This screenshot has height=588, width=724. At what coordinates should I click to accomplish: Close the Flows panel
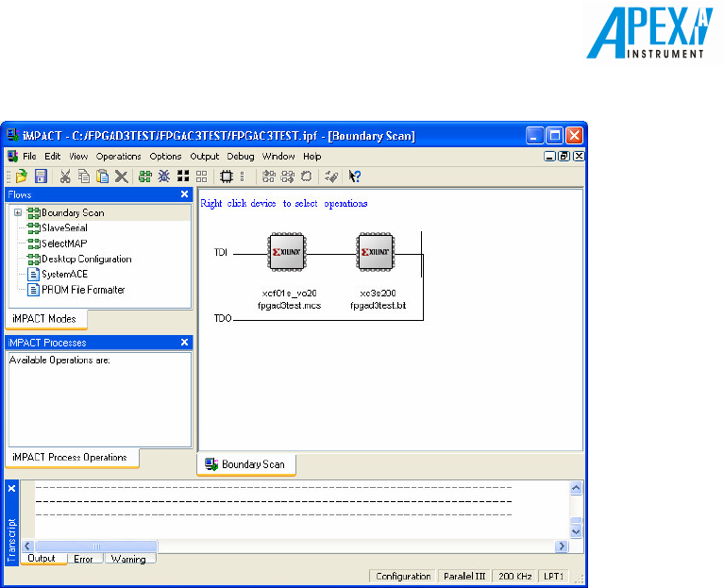click(185, 194)
